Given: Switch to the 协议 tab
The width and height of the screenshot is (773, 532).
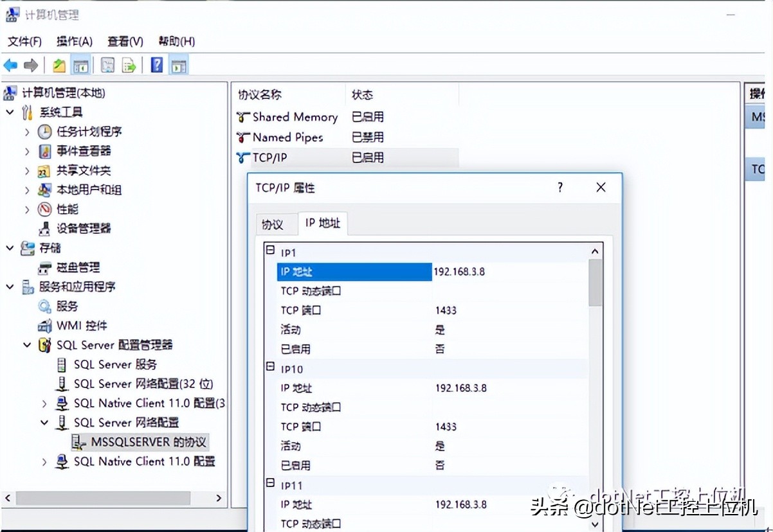Looking at the screenshot, I should click(x=277, y=224).
